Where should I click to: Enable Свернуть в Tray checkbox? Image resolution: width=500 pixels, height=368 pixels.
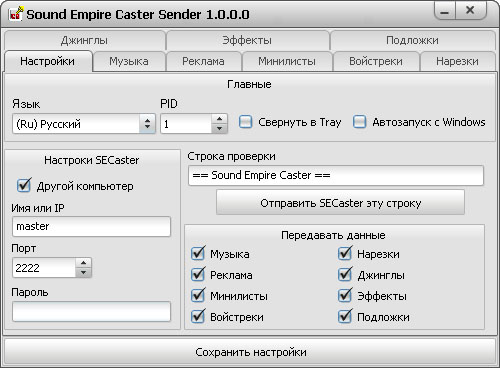tap(246, 122)
